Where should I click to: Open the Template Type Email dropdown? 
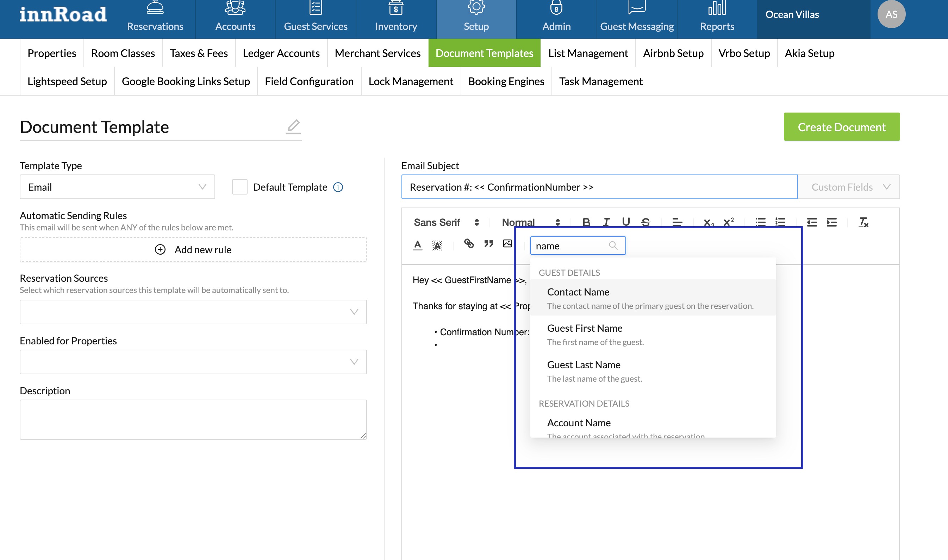tap(117, 187)
